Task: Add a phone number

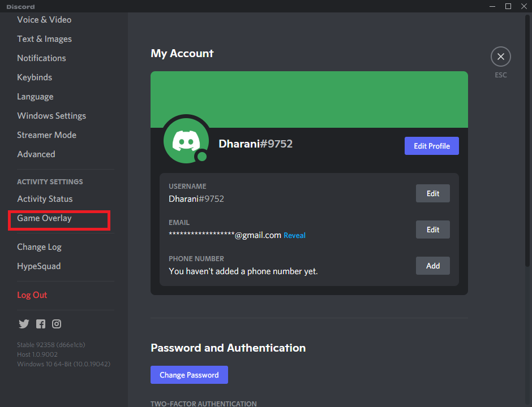Action: [x=432, y=266]
